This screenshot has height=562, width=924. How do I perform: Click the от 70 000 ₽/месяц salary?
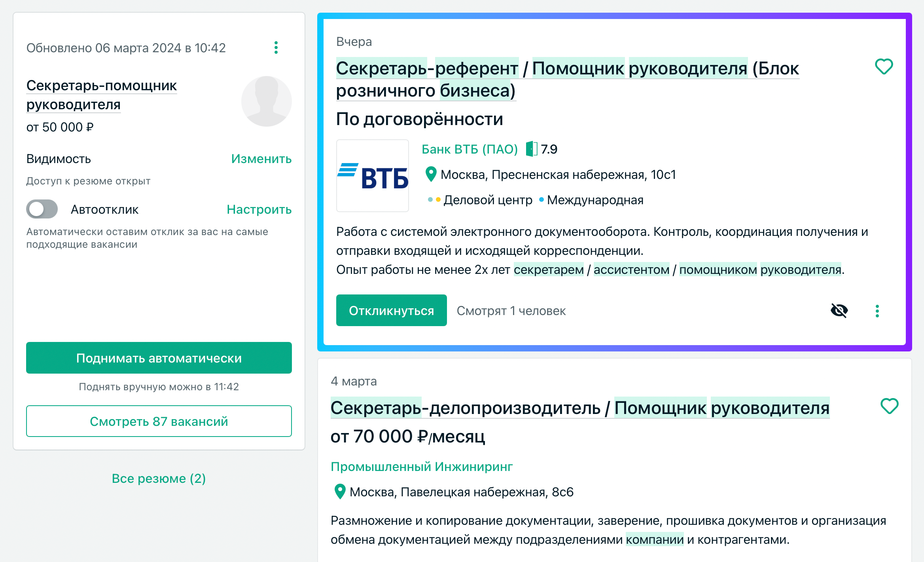[x=408, y=437]
